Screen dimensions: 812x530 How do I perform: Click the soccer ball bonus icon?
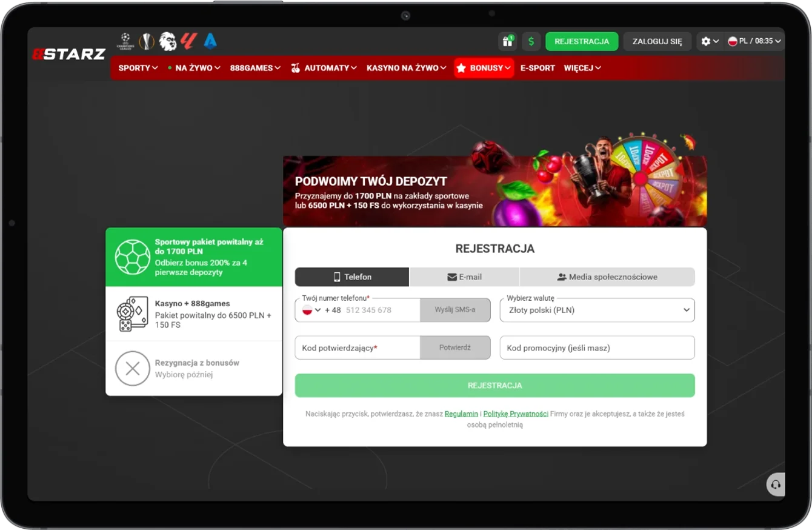click(x=133, y=257)
